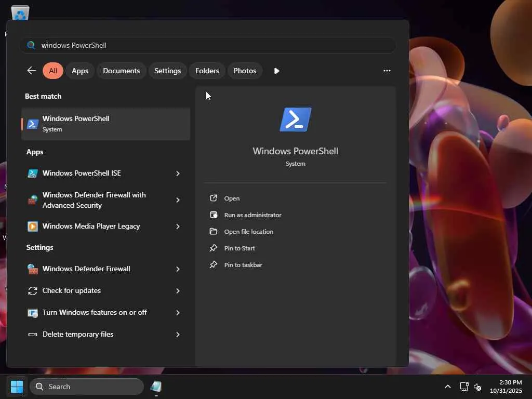Image resolution: width=532 pixels, height=399 pixels.
Task: Open the pinned notepad-like taskbar app
Action: coord(156,387)
